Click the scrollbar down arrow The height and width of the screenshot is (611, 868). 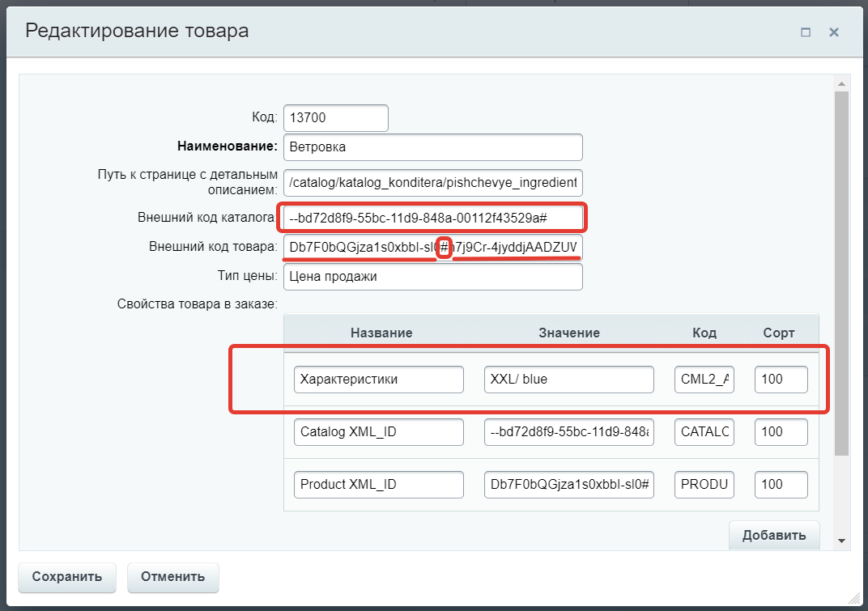click(841, 541)
